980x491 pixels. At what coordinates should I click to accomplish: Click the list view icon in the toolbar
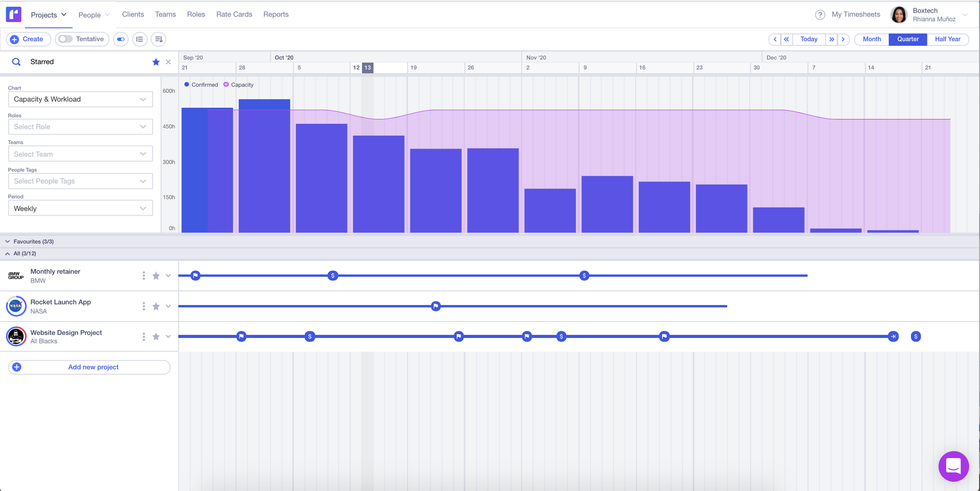click(140, 39)
